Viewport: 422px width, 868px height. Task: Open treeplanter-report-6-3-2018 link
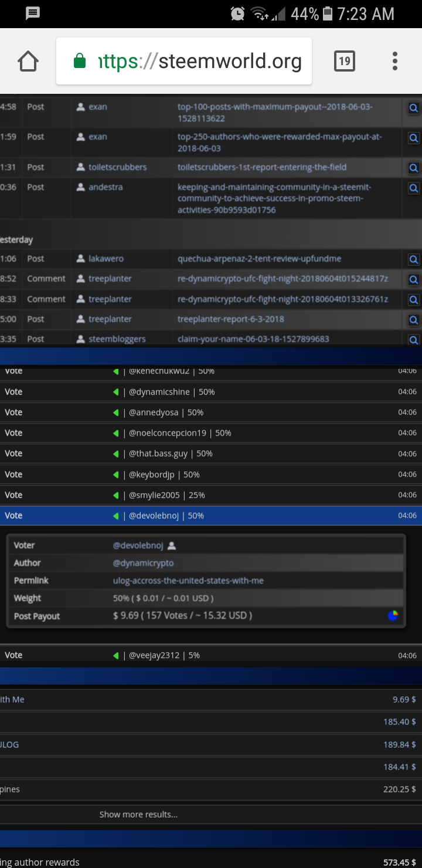coord(231,319)
